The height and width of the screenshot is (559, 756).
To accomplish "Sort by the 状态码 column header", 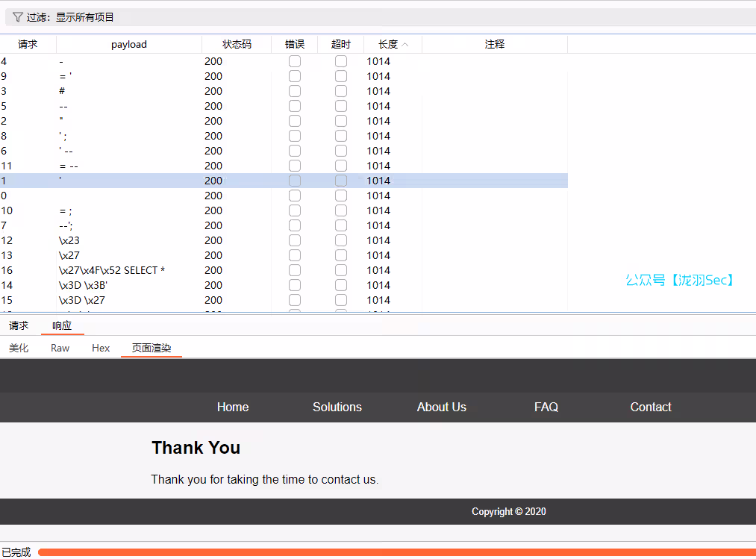I will pyautogui.click(x=237, y=45).
